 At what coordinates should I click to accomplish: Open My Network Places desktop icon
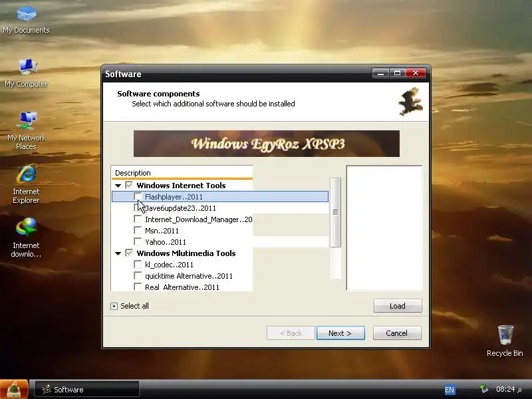click(x=26, y=130)
